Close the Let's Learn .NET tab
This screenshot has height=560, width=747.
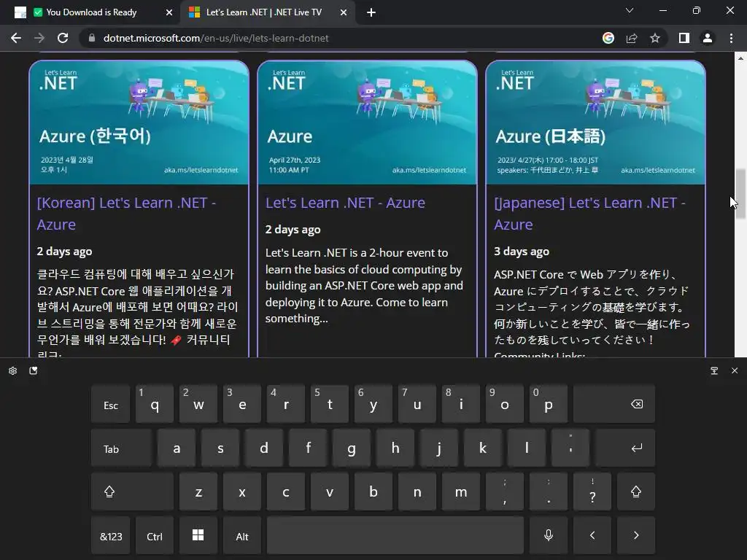coord(344,12)
